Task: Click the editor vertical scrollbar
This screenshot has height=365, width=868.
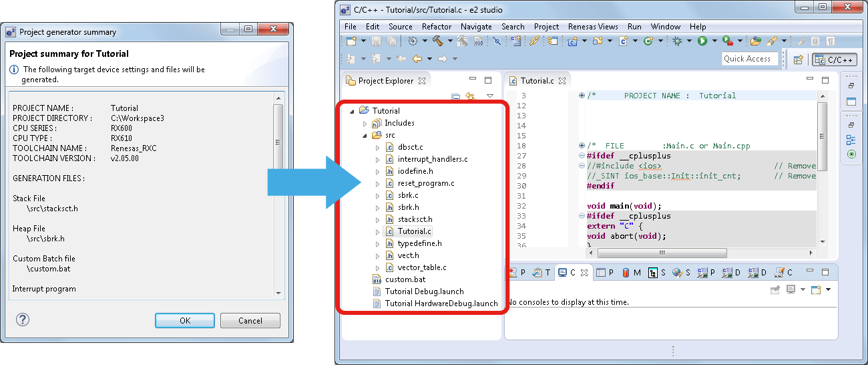Action: (822, 170)
